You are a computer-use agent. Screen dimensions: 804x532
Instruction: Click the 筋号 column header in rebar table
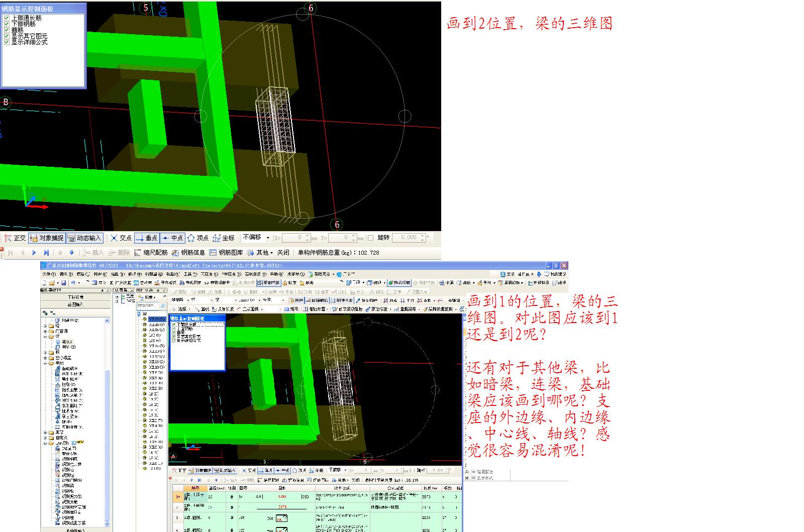coord(195,488)
